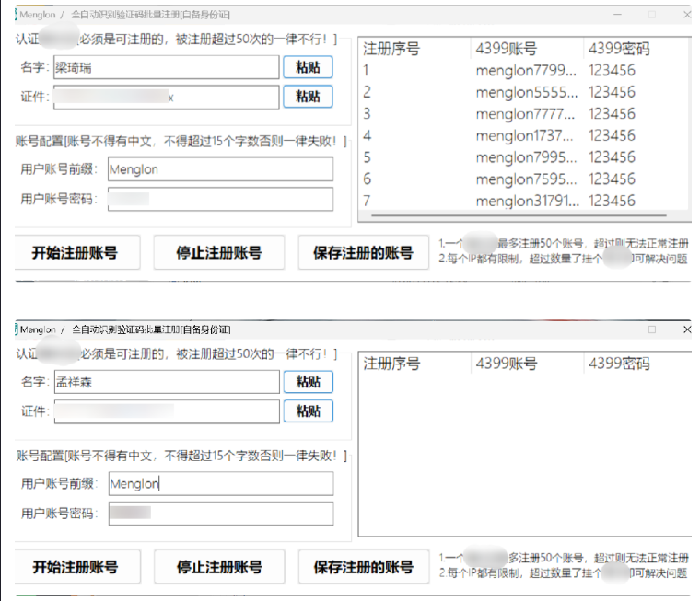Focus 用户账号密码 input in empty-list window
The image size is (700, 601).
[219, 513]
